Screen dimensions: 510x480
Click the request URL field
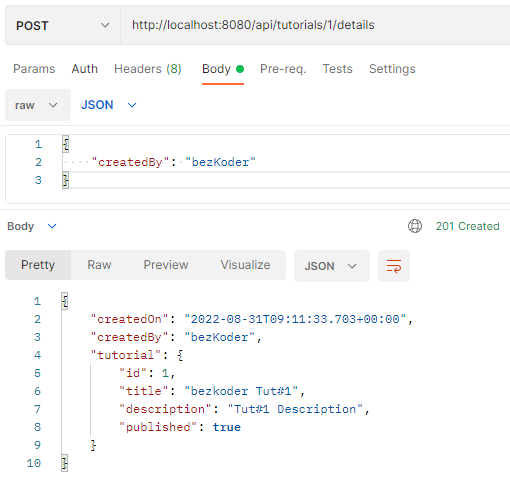tap(315, 25)
